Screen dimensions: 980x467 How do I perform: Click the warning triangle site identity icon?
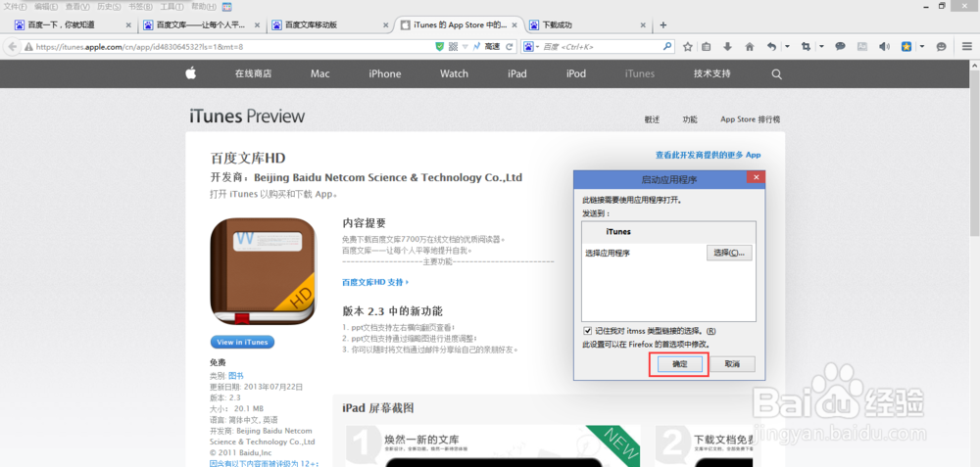tap(28, 47)
